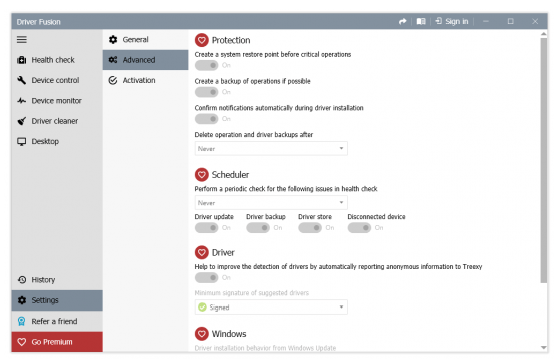Click the Windows heading text
The image size is (556, 361).
(229, 334)
